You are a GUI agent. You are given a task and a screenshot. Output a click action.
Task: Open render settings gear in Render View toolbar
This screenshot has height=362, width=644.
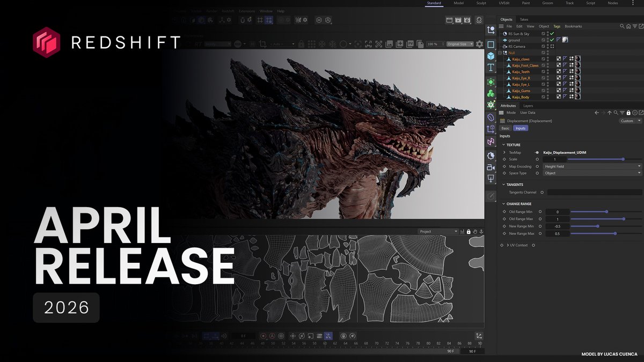479,44
